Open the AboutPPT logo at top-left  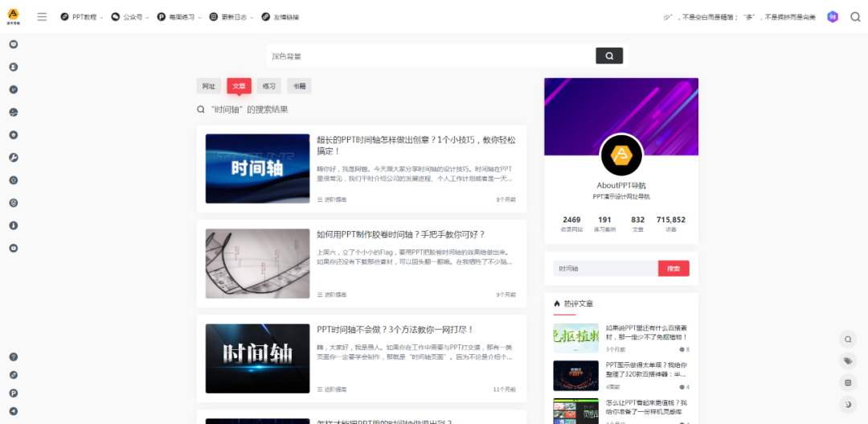pos(14,15)
